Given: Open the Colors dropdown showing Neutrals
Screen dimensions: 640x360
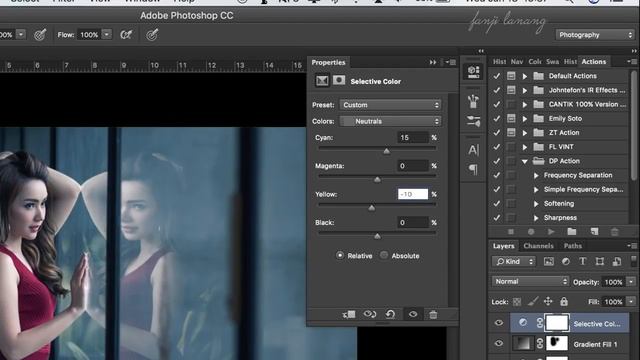Looking at the screenshot, I should pyautogui.click(x=390, y=121).
